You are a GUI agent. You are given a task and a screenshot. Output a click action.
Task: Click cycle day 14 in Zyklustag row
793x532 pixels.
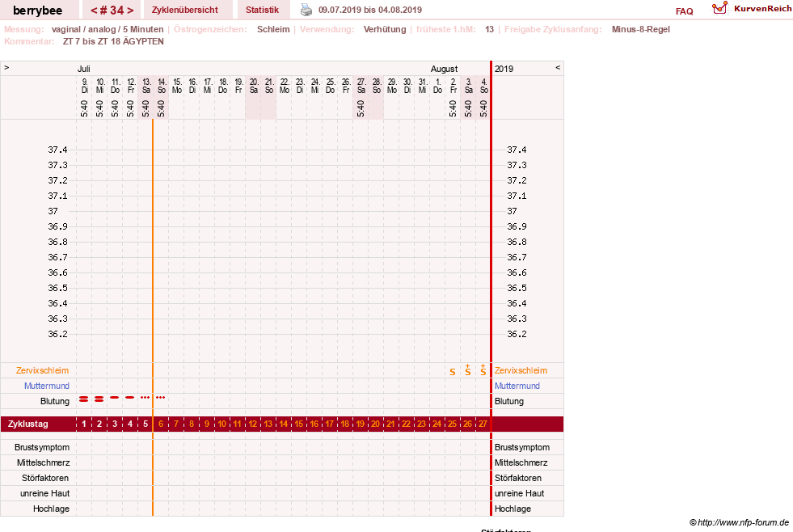[x=284, y=424]
